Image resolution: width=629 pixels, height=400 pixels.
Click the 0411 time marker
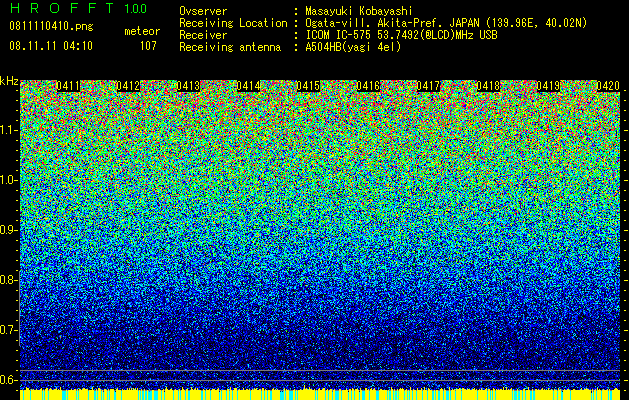point(68,86)
